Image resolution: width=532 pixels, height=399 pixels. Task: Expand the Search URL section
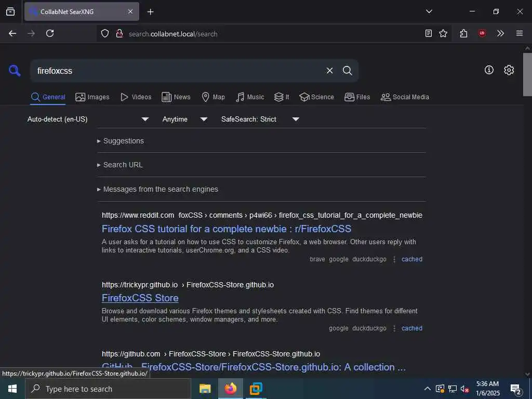pos(120,165)
